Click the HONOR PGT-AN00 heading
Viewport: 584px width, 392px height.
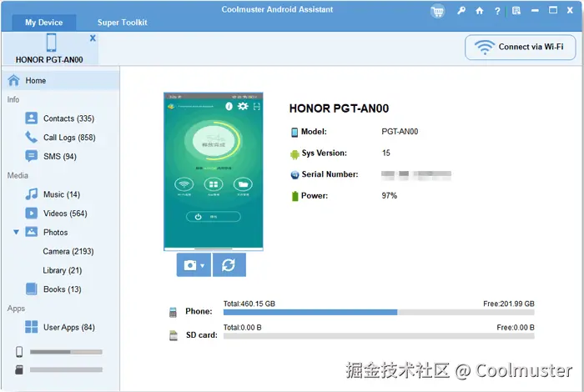(339, 108)
